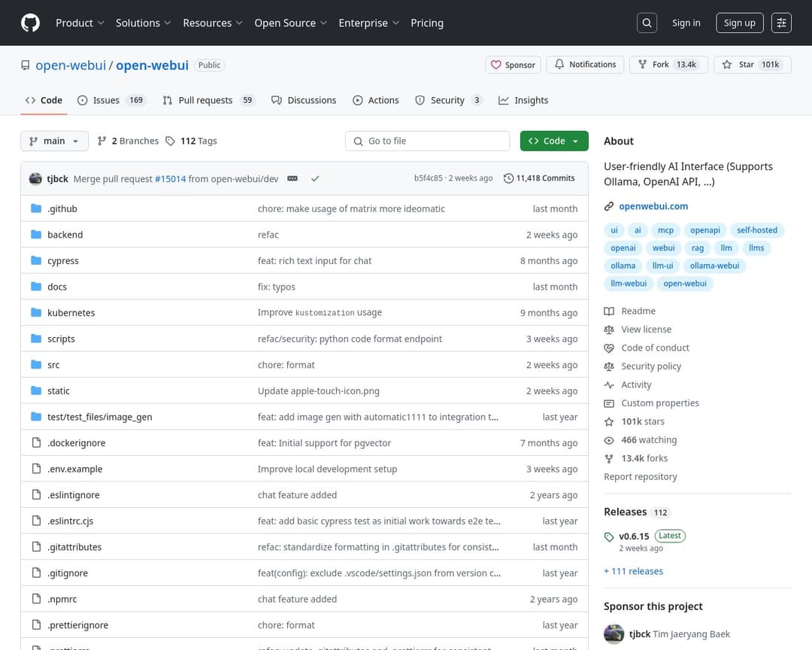Fork the open-webui repository
812x650 pixels.
click(x=668, y=65)
